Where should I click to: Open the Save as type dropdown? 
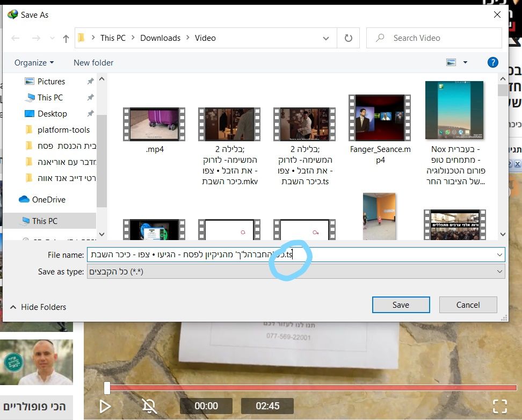coord(296,271)
